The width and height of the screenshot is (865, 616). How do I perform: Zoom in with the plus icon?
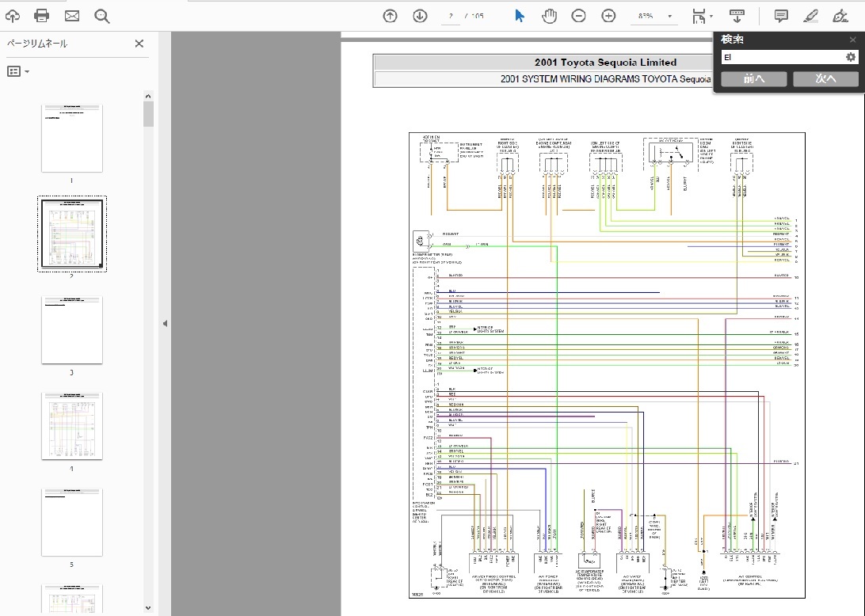[x=608, y=16]
